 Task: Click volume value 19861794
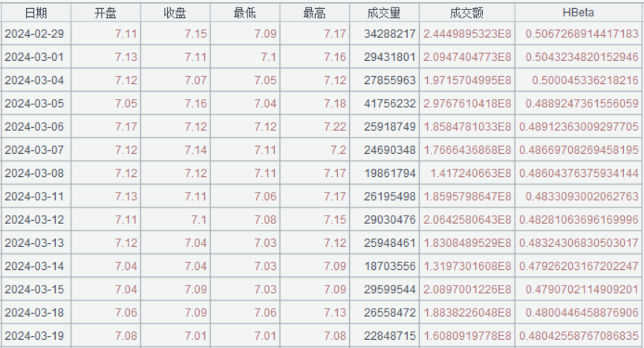pos(390,173)
